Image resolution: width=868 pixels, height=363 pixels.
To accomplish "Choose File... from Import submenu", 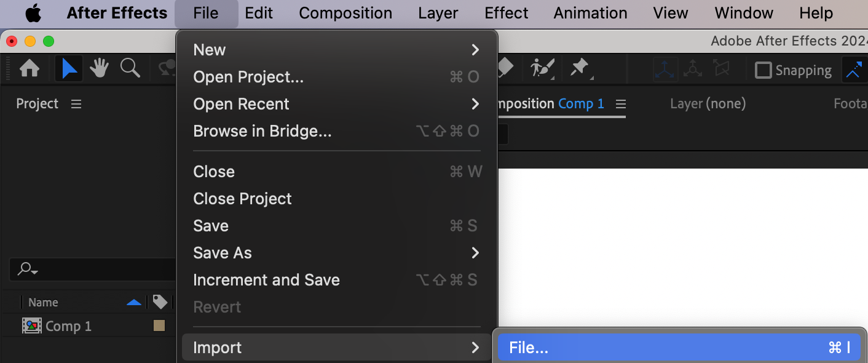I will 679,348.
